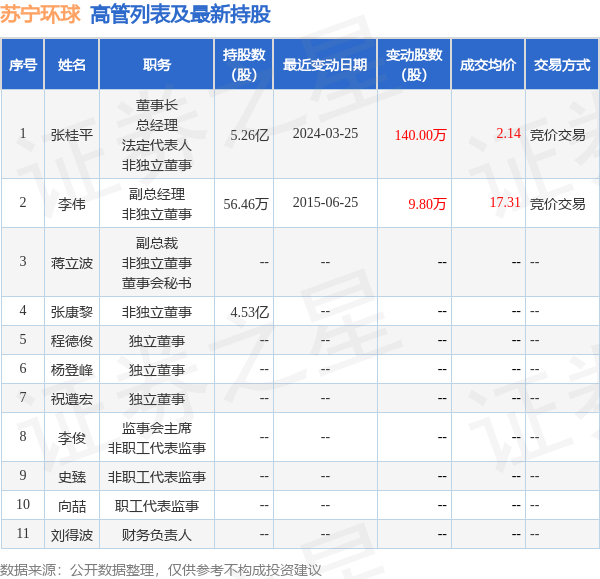Select the date 2015-06-25

click(325, 202)
